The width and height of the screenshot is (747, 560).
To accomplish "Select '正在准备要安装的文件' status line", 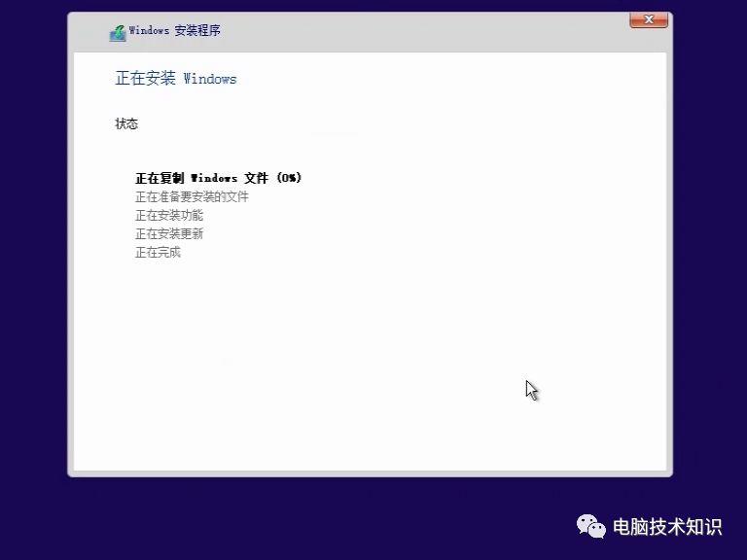I will [x=192, y=196].
